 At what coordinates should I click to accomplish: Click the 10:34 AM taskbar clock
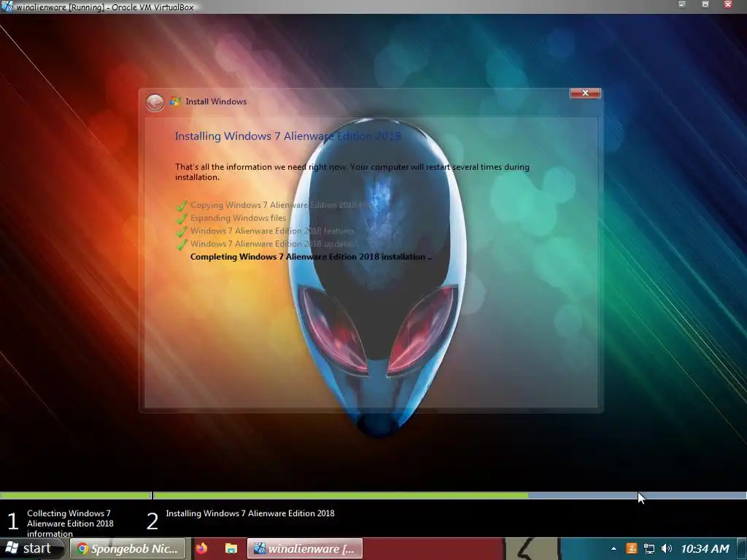point(705,548)
